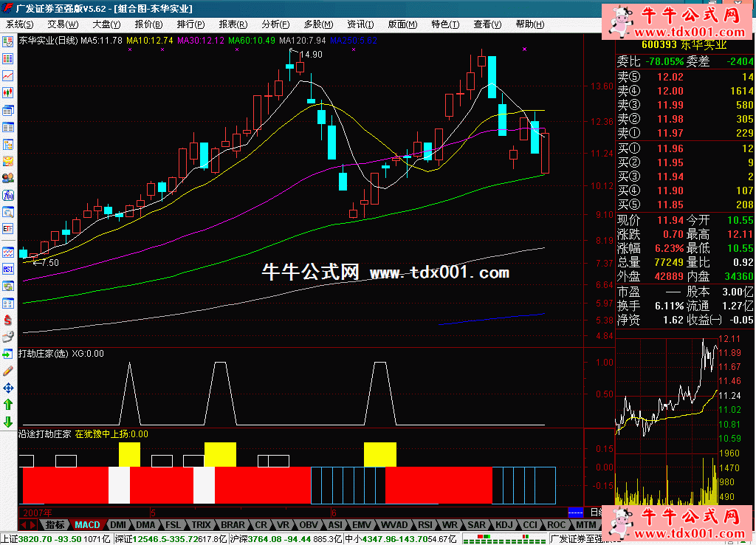Click the sector tree icon in sidebar
The height and width of the screenshot is (545, 756).
click(7, 145)
